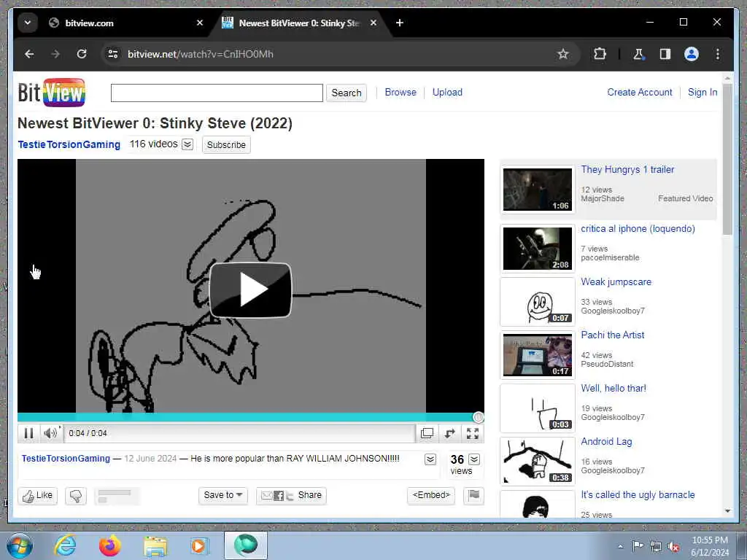Screen dimensions: 747x560
Task: Flag the video as inappropriate
Action: click(x=473, y=496)
